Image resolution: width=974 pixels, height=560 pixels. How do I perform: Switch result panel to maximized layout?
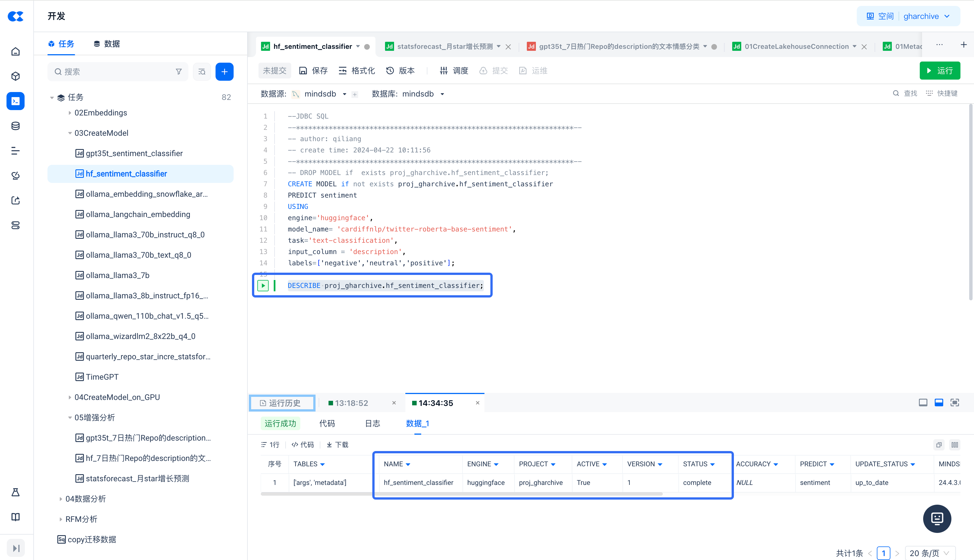coord(923,403)
